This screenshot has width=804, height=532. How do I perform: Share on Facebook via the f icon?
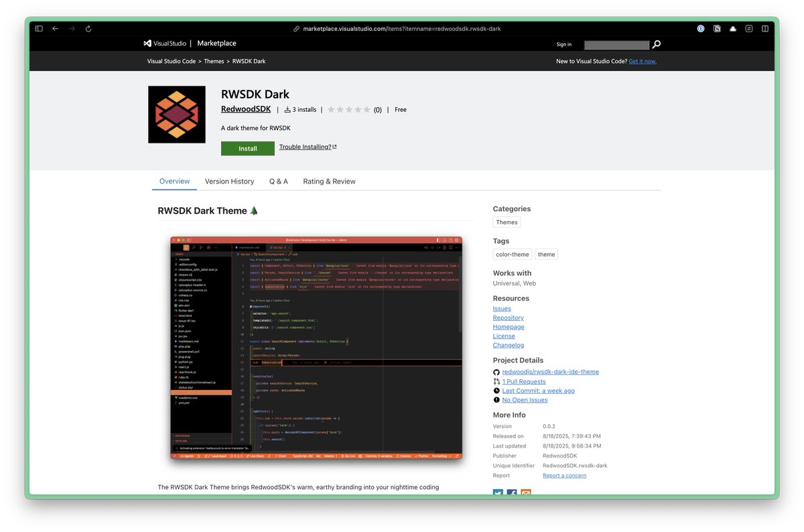[x=512, y=493]
